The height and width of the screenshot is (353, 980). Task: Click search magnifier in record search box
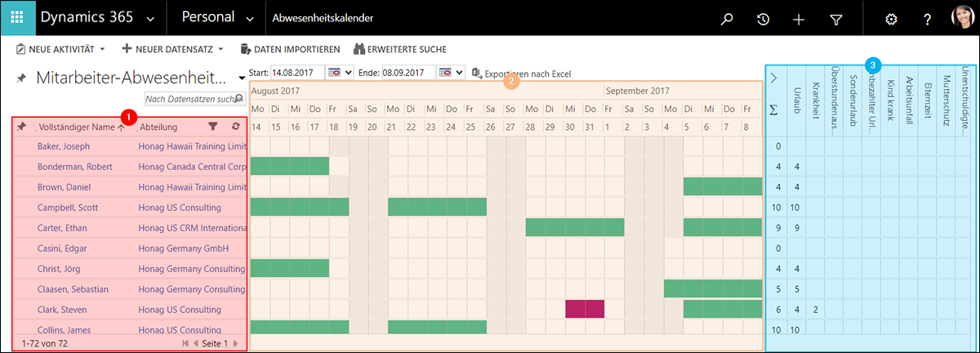(x=239, y=99)
